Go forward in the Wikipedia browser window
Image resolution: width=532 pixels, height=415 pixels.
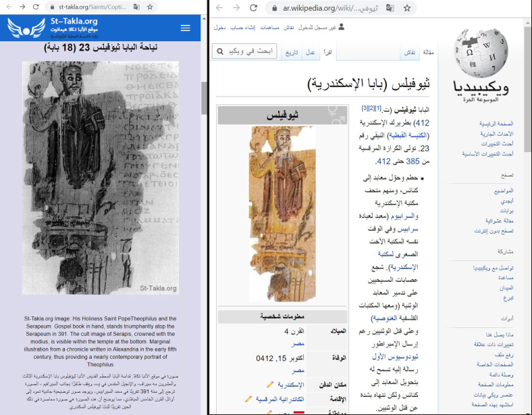click(x=236, y=8)
